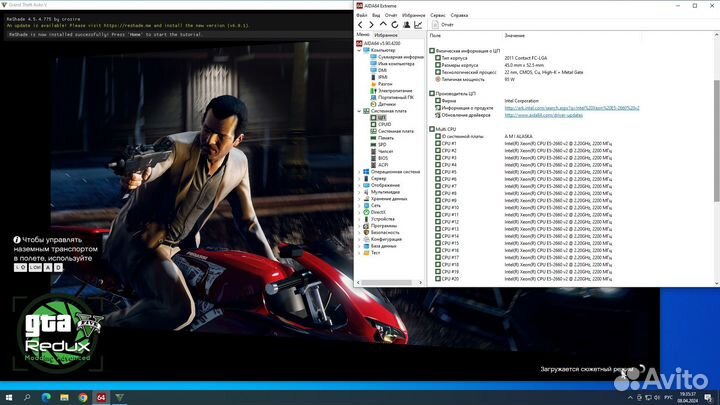Image resolution: width=720 pixels, height=405 pixels.
Task: Open the Сервис menu
Action: [x=438, y=15]
